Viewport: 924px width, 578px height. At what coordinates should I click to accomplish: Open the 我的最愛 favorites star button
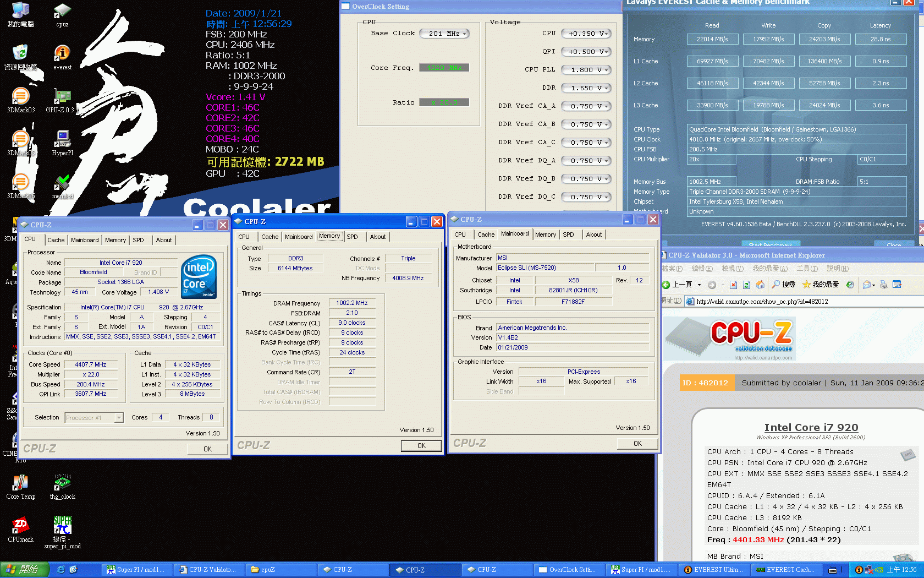click(x=821, y=285)
